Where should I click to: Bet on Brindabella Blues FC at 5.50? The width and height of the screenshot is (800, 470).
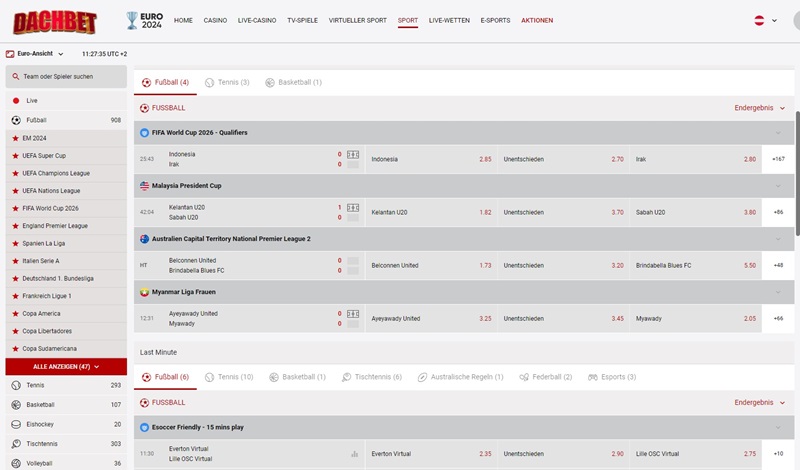pos(695,265)
